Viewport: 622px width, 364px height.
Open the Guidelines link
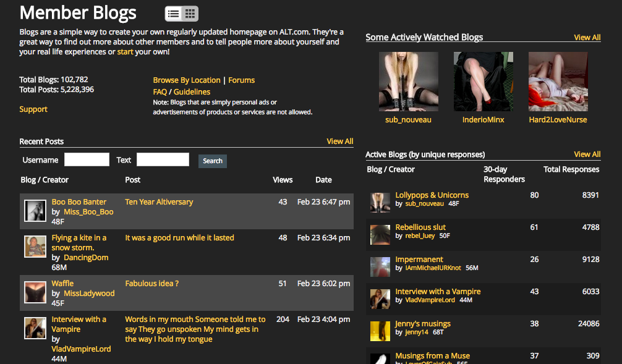pyautogui.click(x=192, y=91)
